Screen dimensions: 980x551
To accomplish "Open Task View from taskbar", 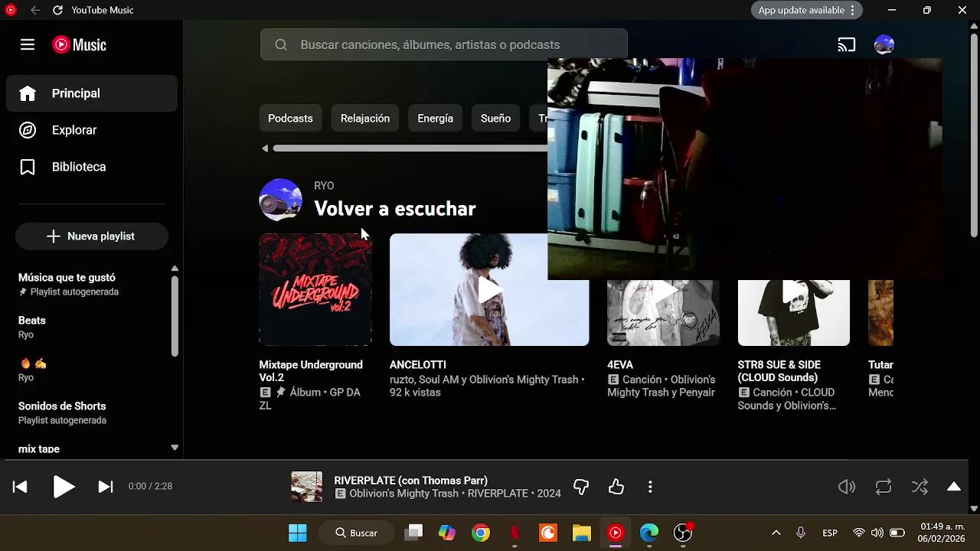I will tap(413, 533).
